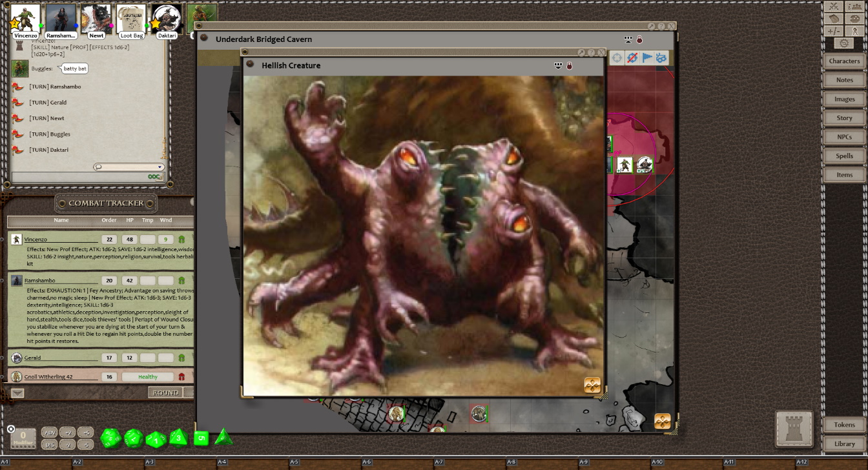This screenshot has width=868, height=470.
Task: Open Options with the gear icon
Action: (844, 43)
